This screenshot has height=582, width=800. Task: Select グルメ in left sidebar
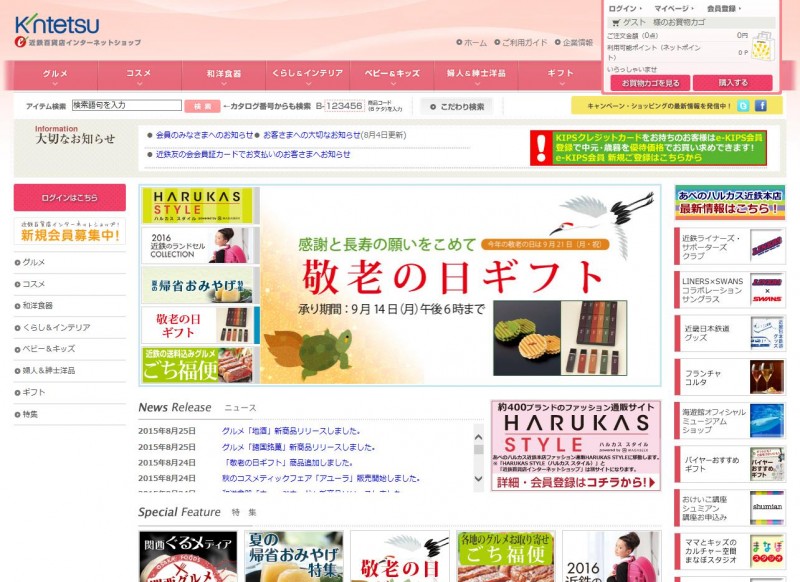(33, 262)
